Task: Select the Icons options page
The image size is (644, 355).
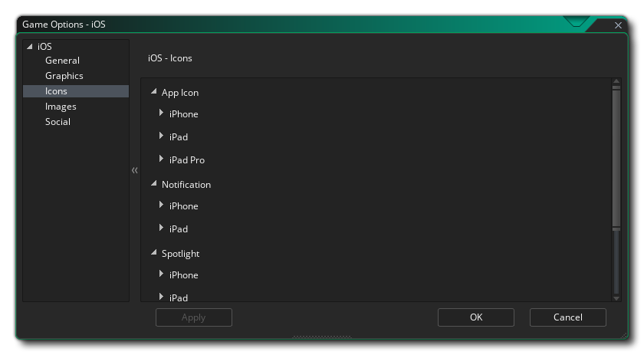Action: click(76, 91)
